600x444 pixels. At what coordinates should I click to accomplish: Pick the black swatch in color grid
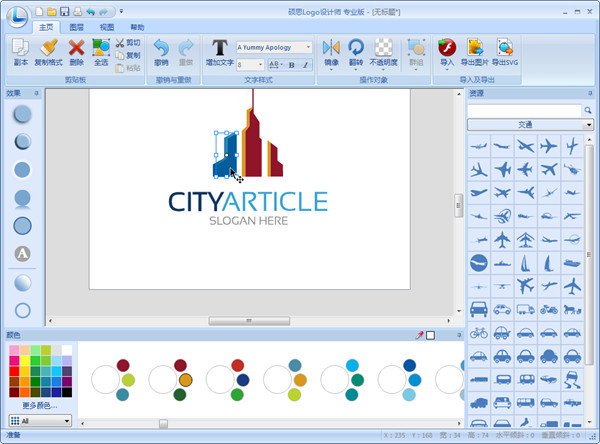(67, 392)
